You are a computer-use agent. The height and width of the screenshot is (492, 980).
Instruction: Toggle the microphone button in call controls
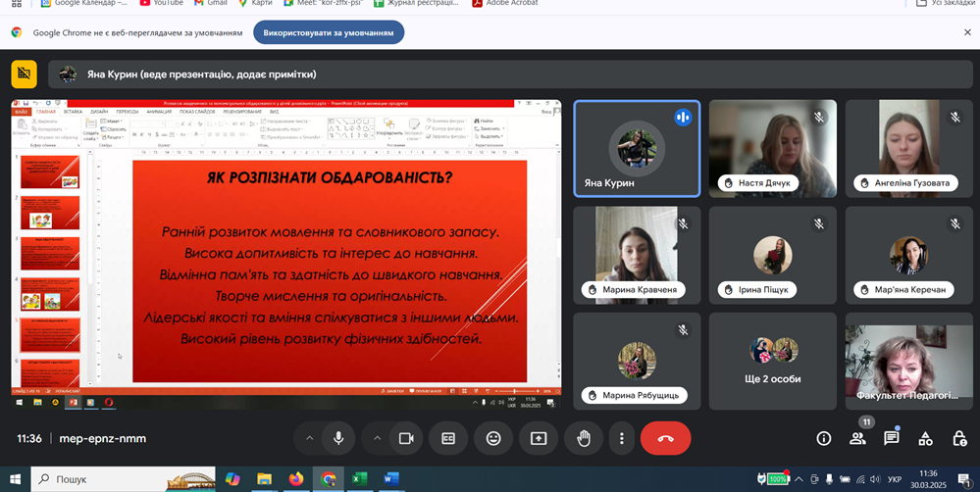(x=338, y=438)
